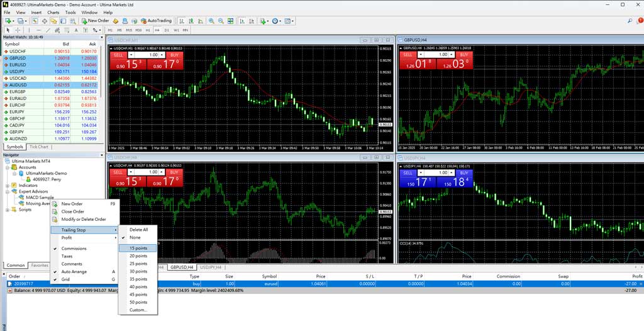Select the cursor arrow tool
644x331 pixels.
(8, 30)
